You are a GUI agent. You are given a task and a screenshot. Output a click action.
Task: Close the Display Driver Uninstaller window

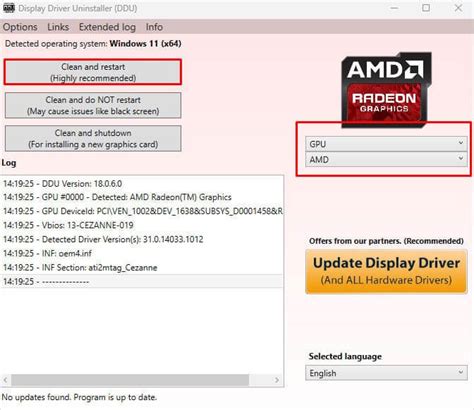(x=458, y=8)
